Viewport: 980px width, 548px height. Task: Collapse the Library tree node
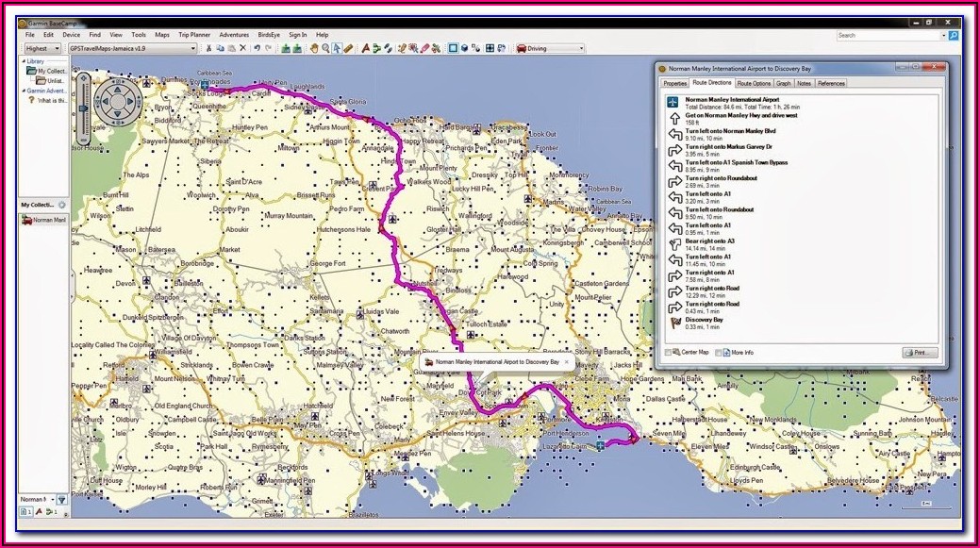[23, 62]
